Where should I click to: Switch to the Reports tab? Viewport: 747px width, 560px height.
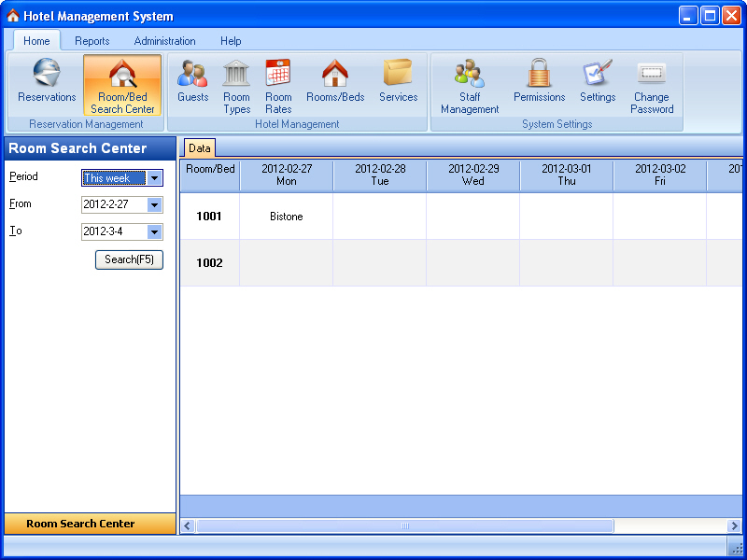[92, 41]
